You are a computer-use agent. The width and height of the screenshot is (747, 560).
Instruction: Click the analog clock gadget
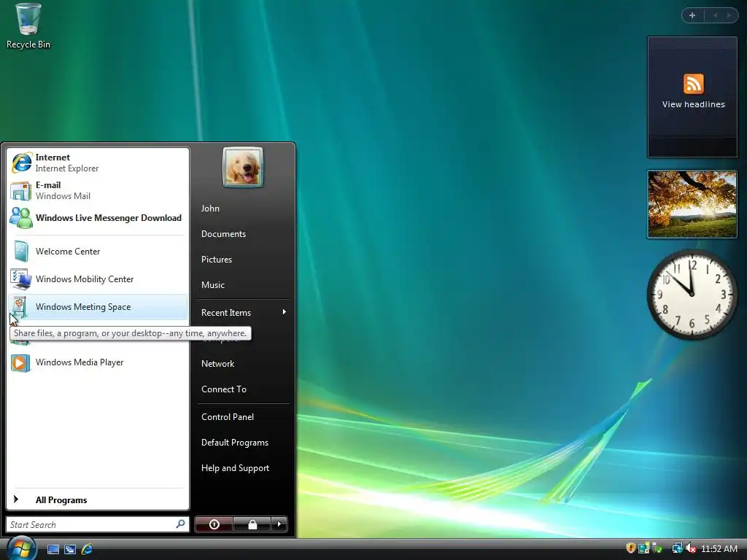[692, 295]
